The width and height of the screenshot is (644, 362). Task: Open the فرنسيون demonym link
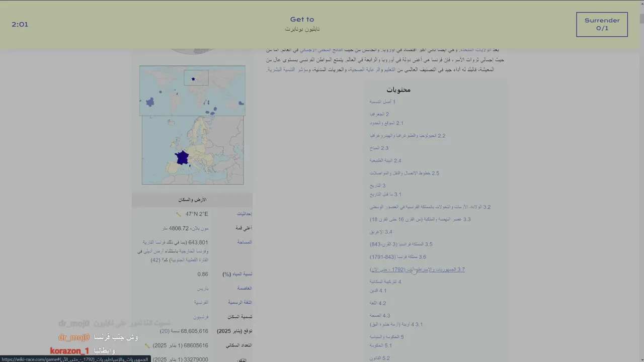point(201,317)
